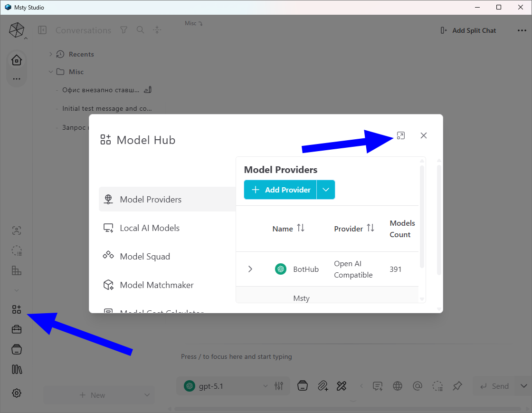532x413 pixels.
Task: Click the 391 models count cell
Action: coord(395,269)
